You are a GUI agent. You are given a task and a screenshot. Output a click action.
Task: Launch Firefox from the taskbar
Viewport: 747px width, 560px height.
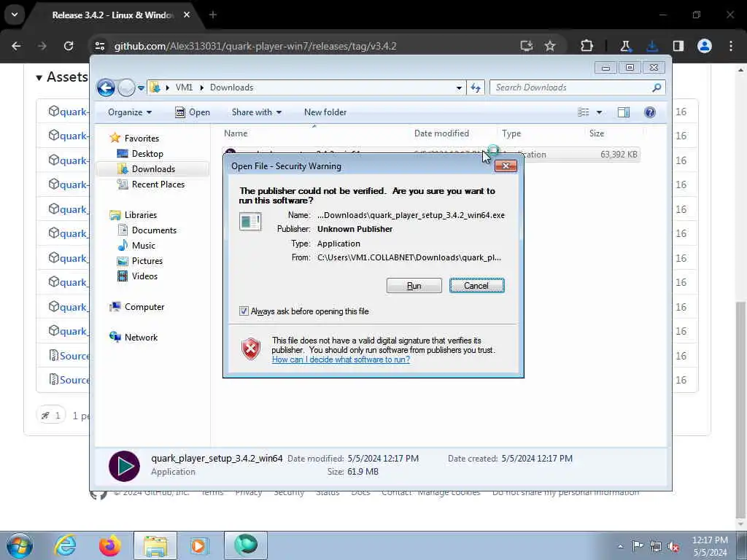pos(109,545)
